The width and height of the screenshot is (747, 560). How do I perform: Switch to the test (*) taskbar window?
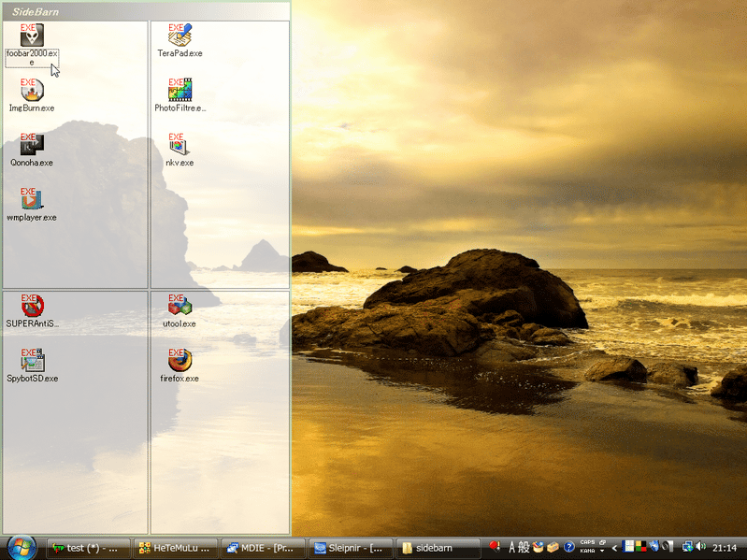click(x=88, y=548)
